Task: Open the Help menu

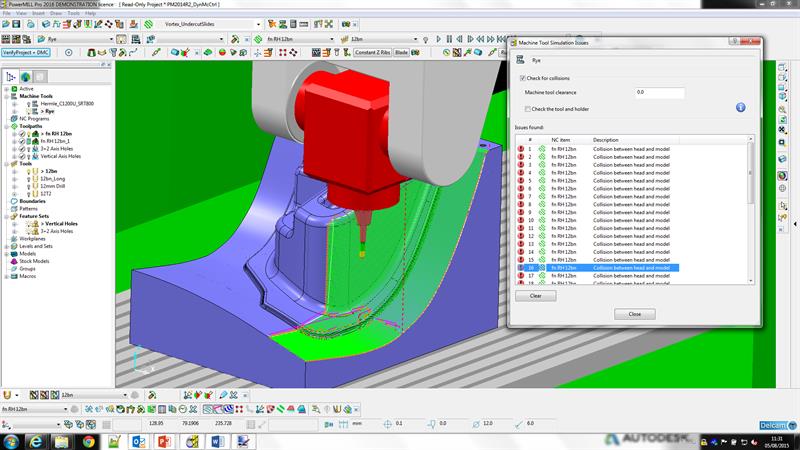Action: (x=90, y=13)
